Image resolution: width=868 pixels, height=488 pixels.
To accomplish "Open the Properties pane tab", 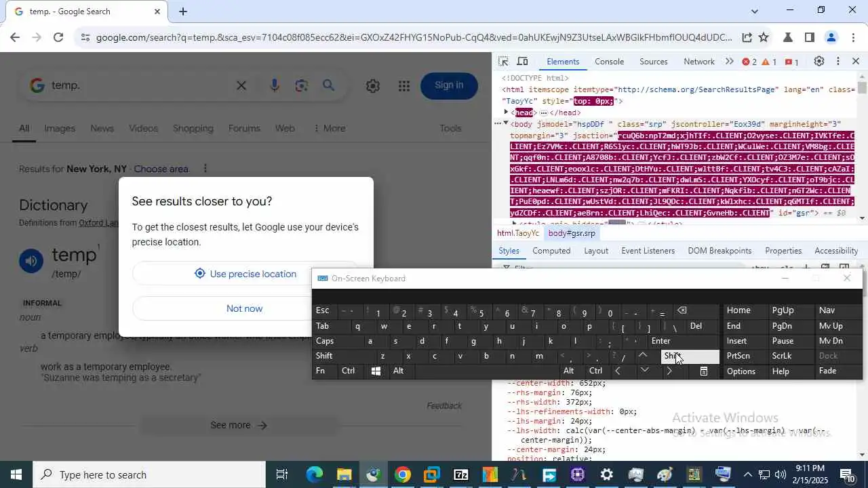I will [x=783, y=251].
